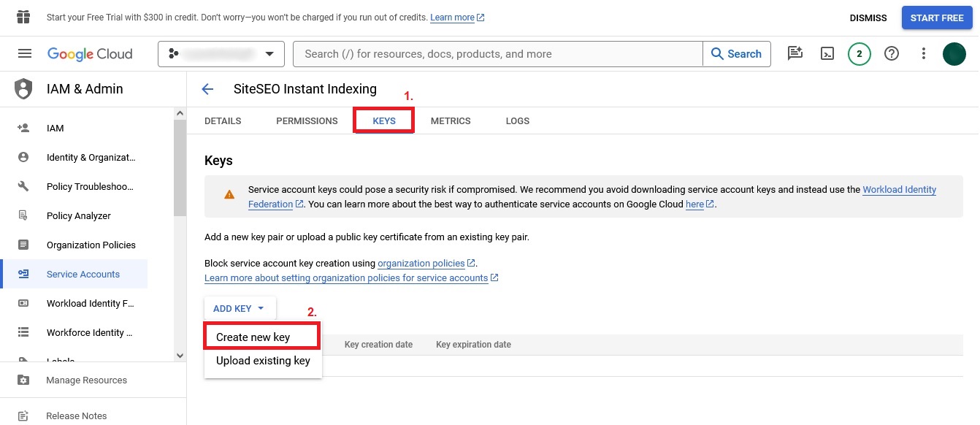Open the Workload Identity Federation link

(x=900, y=190)
